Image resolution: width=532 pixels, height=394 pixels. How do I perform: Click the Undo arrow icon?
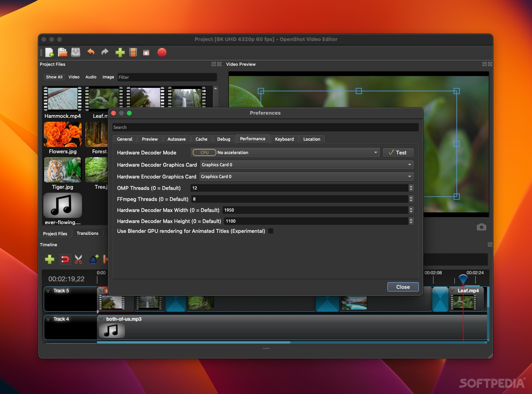coord(91,52)
